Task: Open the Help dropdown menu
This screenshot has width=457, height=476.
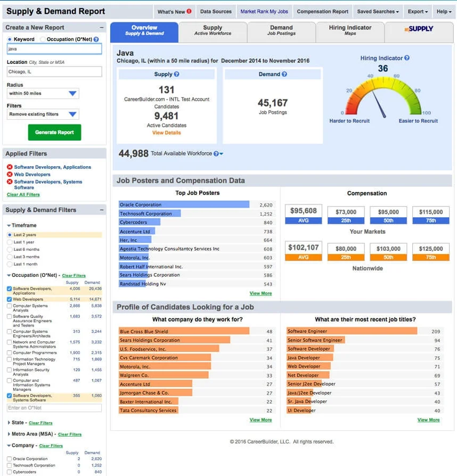Action: 444,12
